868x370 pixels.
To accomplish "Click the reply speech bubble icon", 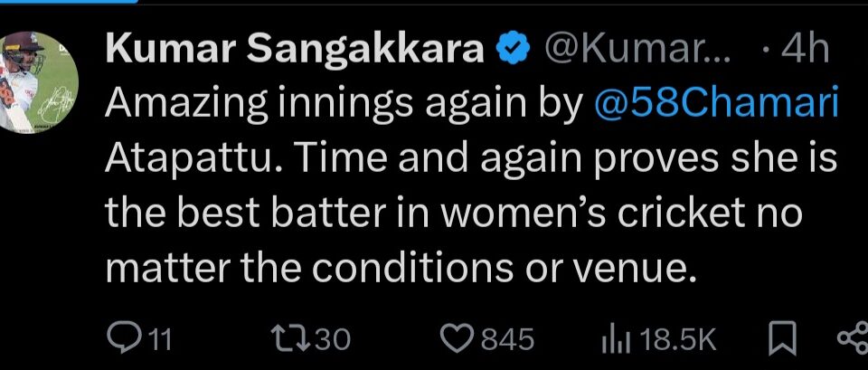I will click(x=123, y=338).
